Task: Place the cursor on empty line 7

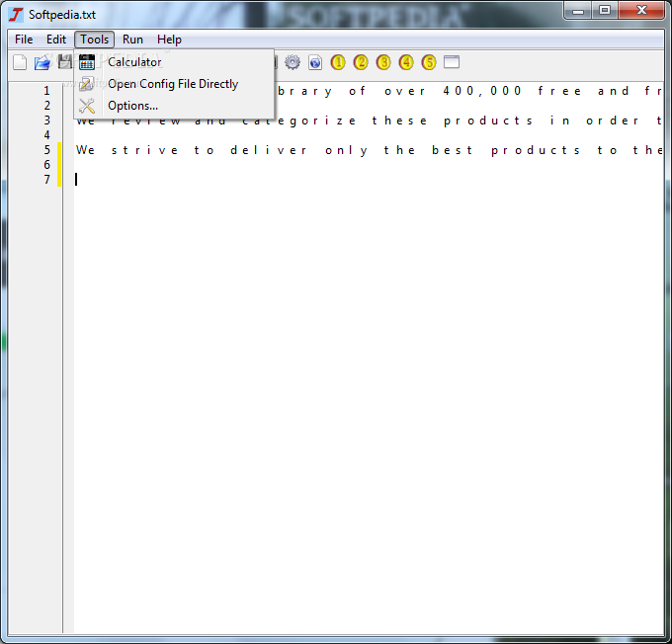Action: point(369,180)
